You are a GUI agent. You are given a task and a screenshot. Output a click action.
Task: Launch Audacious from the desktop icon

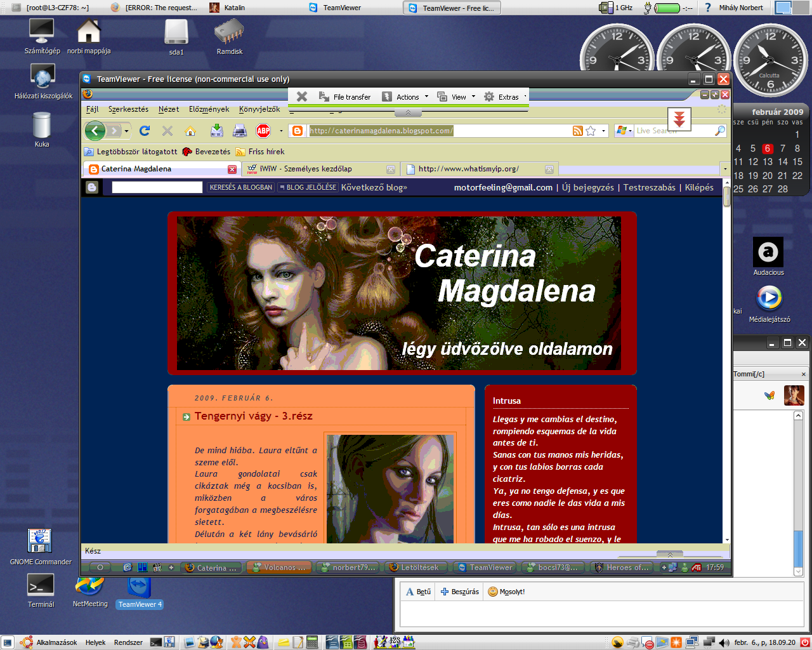point(768,256)
